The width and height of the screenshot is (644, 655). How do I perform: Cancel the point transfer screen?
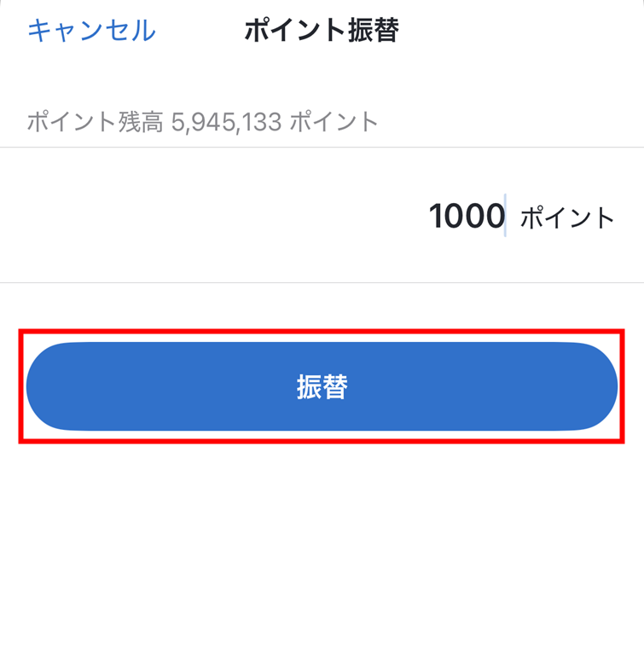click(x=91, y=31)
